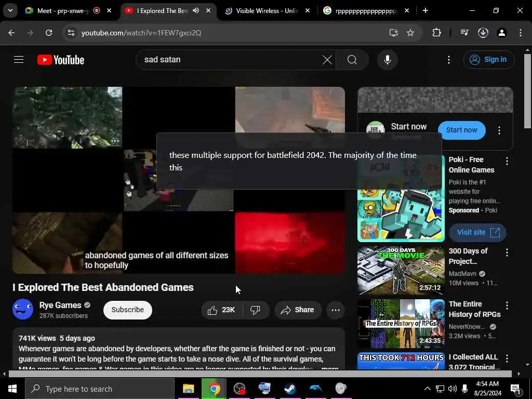532x399 pixels.
Task: Run search with magnifier button
Action: click(352, 60)
